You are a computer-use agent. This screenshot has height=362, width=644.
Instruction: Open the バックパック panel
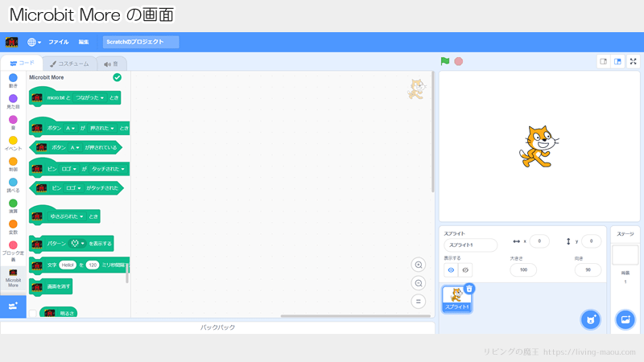pos(217,327)
